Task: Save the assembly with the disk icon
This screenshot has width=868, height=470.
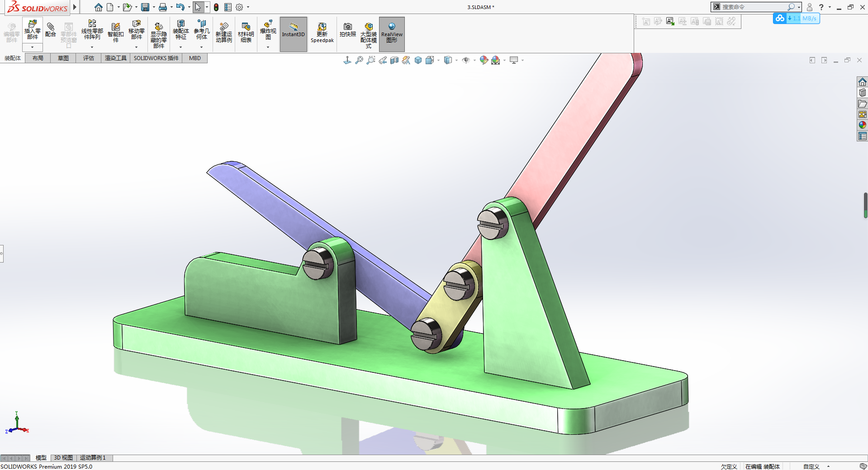Action: click(x=145, y=7)
